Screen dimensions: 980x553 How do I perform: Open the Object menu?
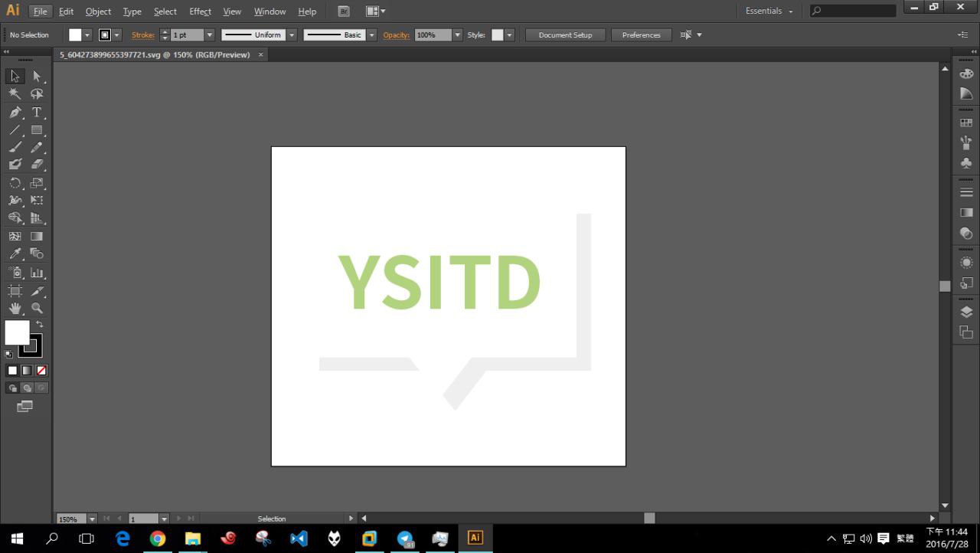[98, 11]
